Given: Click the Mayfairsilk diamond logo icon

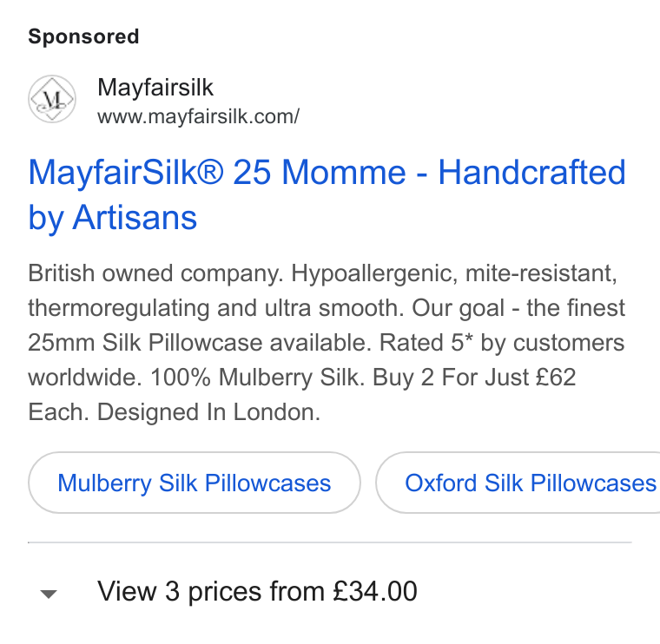Looking at the screenshot, I should [x=52, y=99].
